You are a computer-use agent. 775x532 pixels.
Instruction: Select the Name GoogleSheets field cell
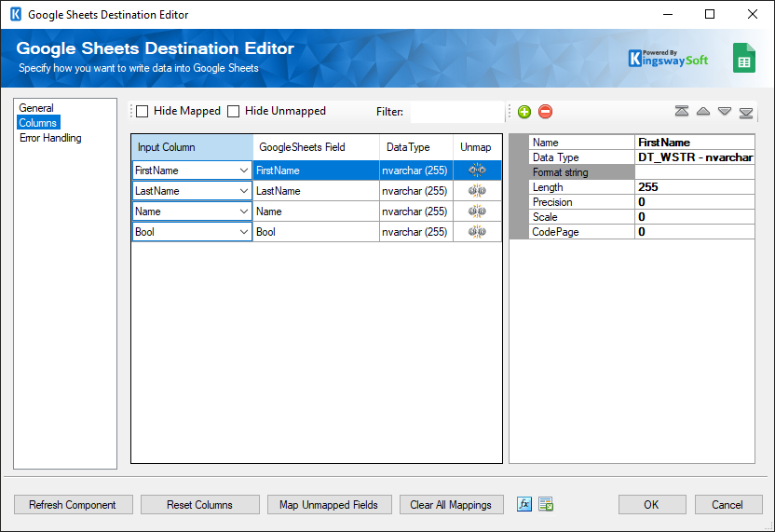pos(317,211)
